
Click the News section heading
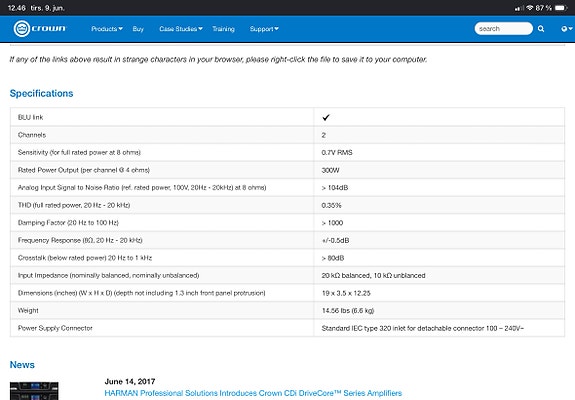(x=22, y=365)
